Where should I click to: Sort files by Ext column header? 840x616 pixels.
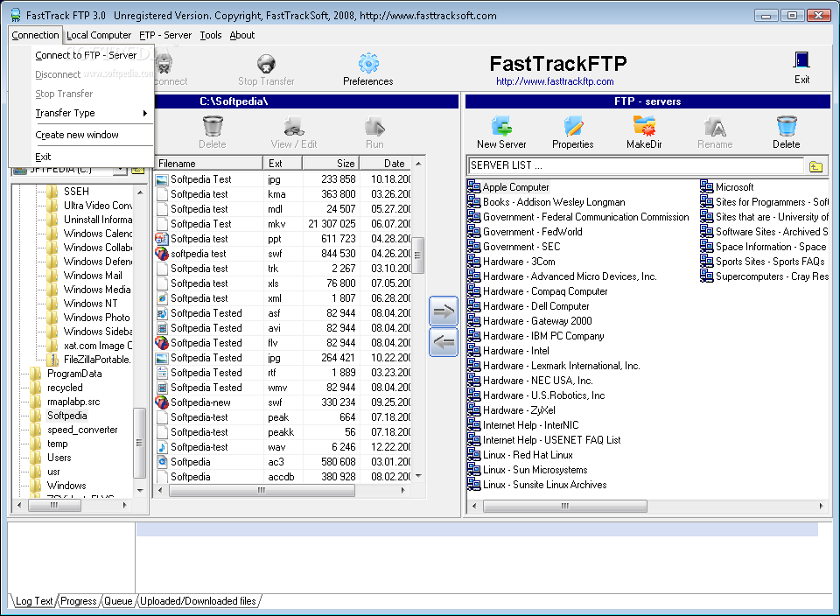(x=283, y=164)
